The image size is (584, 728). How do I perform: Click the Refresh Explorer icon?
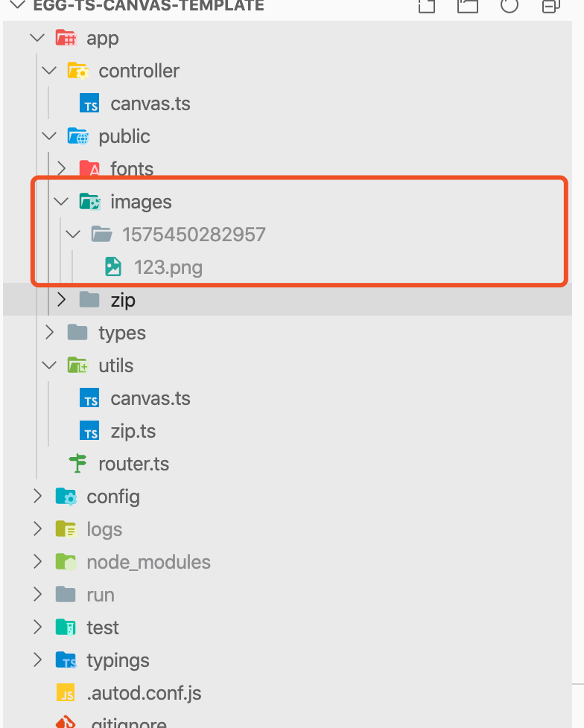coord(510,6)
